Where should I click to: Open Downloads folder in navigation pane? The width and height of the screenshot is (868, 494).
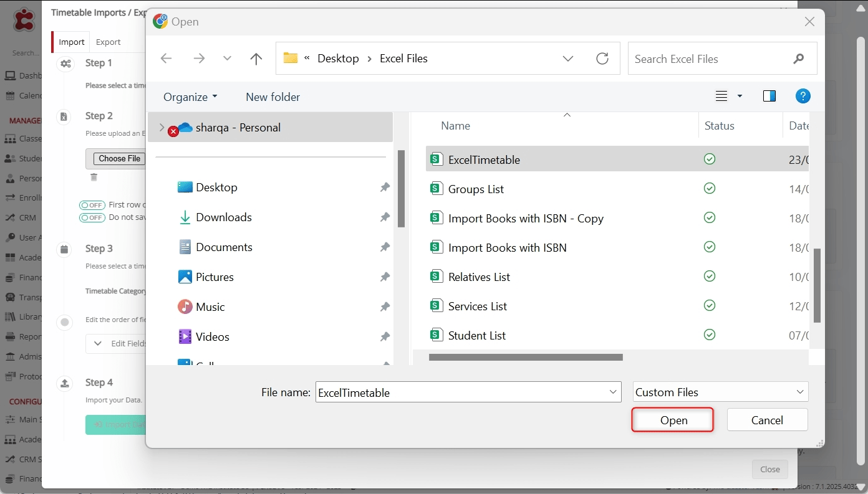click(223, 217)
